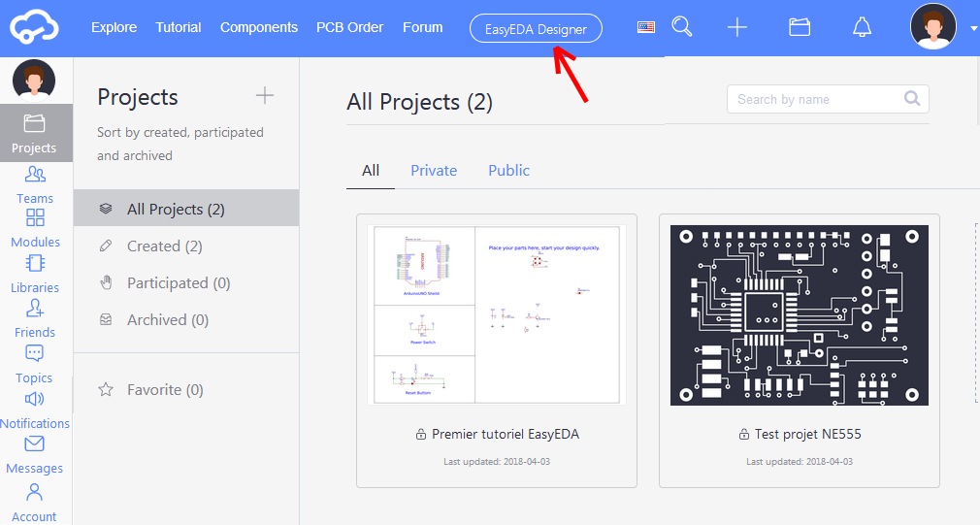This screenshot has width=980, height=525.
Task: Switch to the All tab
Action: (x=371, y=171)
